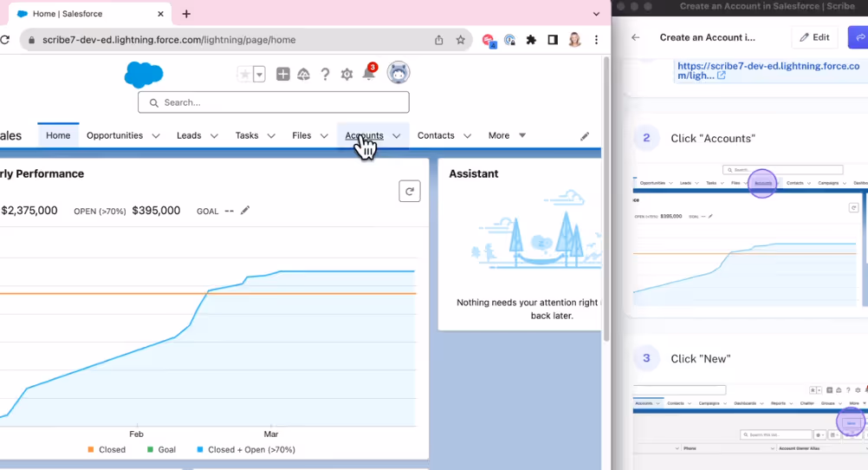The width and height of the screenshot is (868, 470).
Task: Open the Global Actions plus icon
Action: coord(283,74)
